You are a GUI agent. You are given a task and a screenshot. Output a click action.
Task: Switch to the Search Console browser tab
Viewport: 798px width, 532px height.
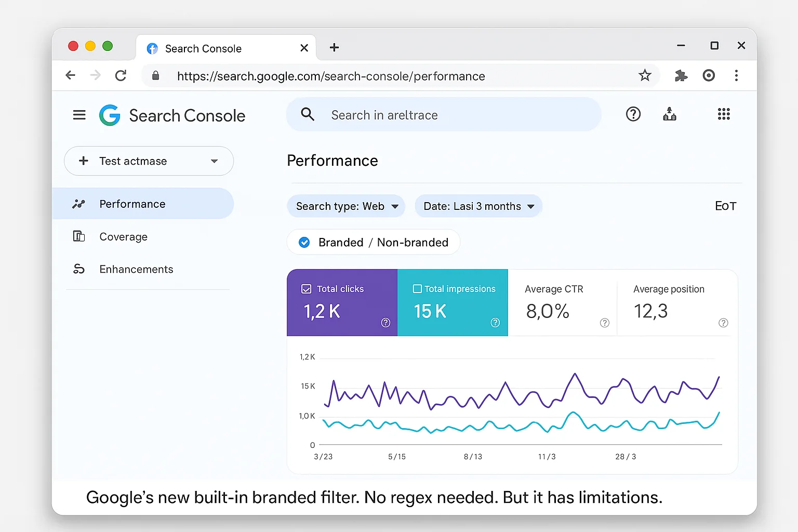coord(203,48)
